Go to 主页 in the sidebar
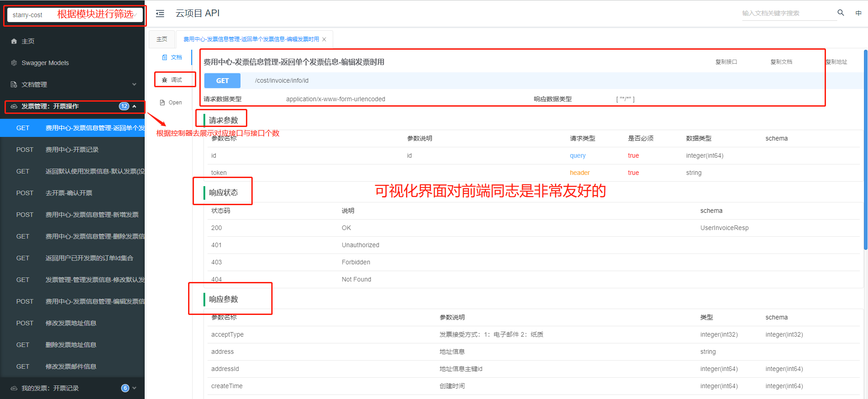This screenshot has height=399, width=868. (72, 41)
